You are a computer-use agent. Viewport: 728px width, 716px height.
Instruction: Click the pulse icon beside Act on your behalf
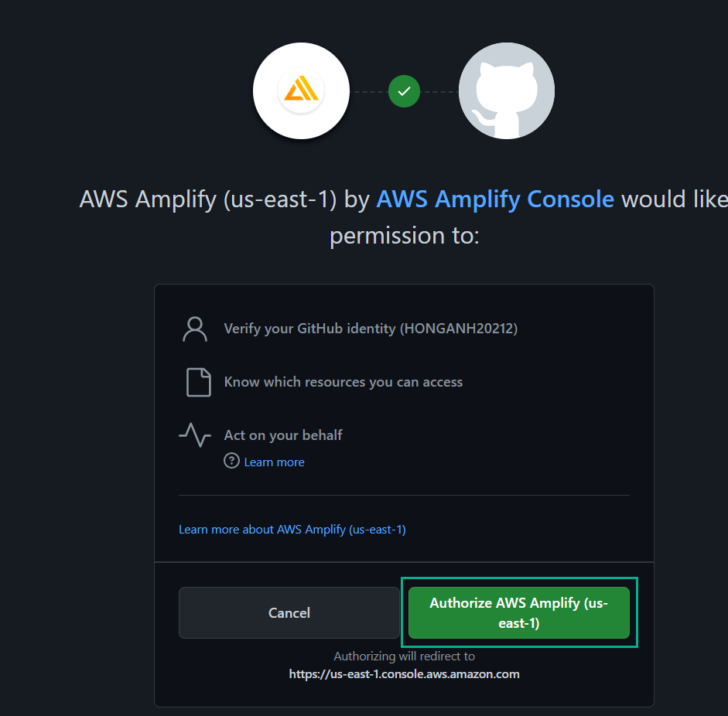pyautogui.click(x=195, y=435)
